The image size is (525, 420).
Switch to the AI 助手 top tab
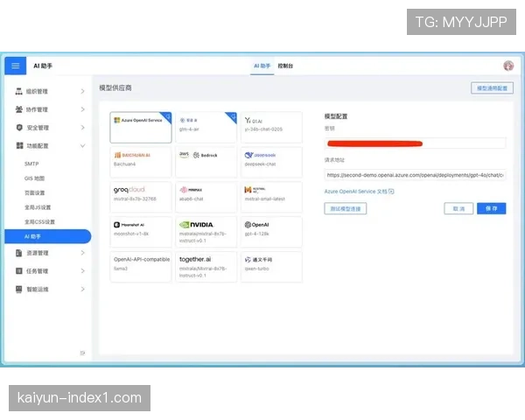tap(262, 66)
